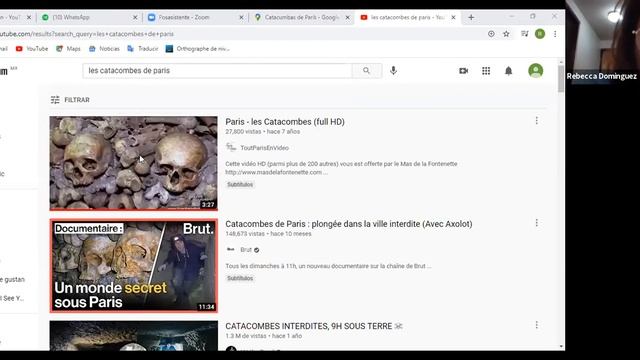
Task: Click the scrollbar down arrow
Action: point(561,347)
